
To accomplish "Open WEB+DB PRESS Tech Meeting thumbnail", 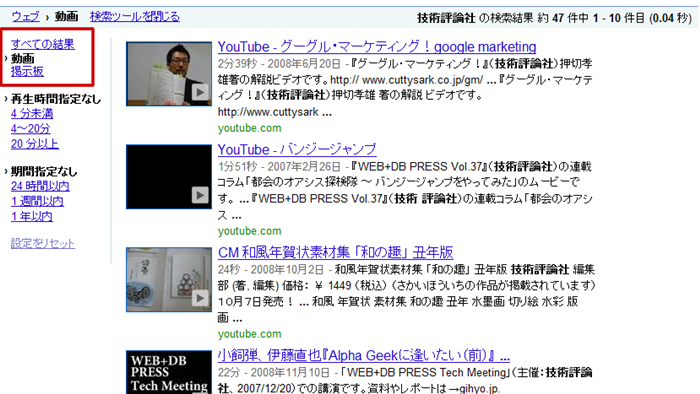I will point(169,372).
